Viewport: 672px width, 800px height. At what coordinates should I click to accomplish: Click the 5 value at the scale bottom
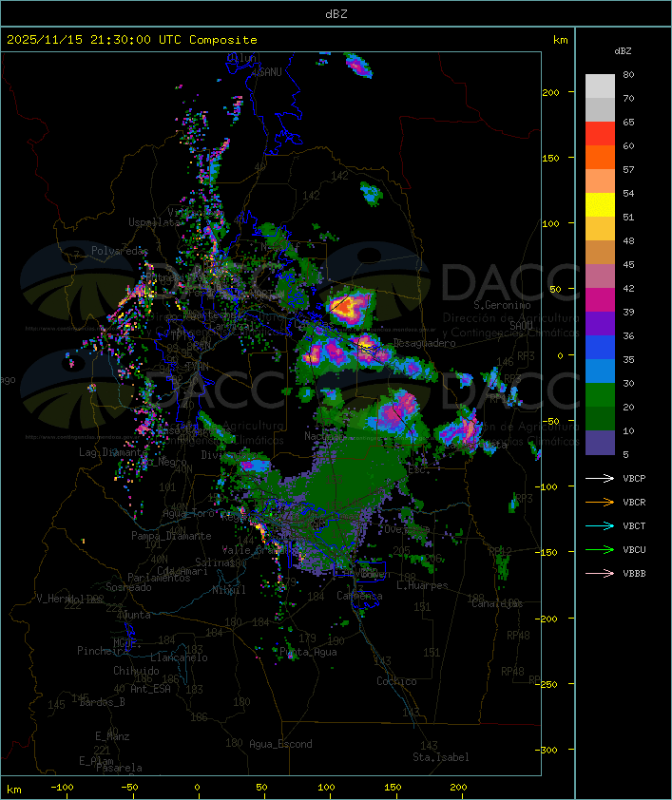(625, 454)
